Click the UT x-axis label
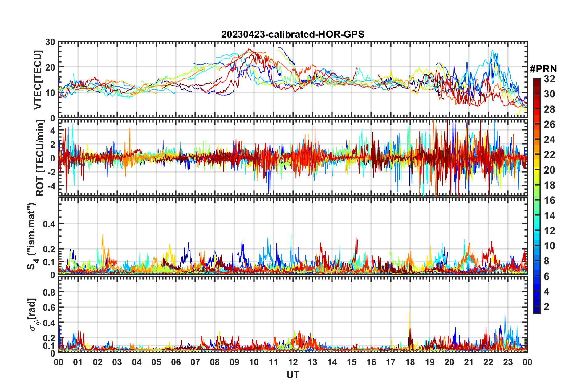 pyautogui.click(x=293, y=375)
